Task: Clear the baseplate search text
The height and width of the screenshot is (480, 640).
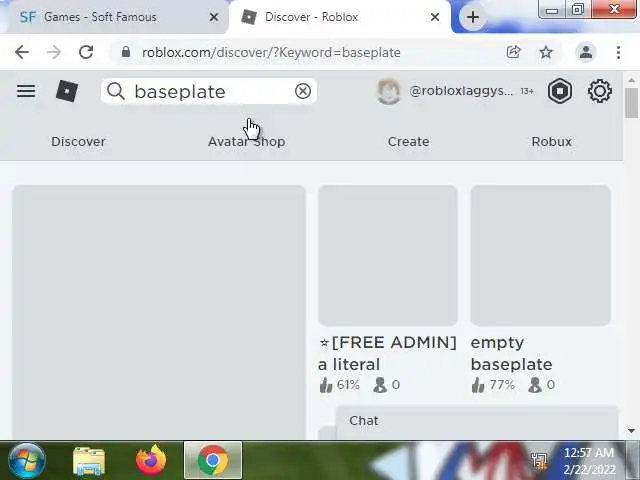Action: [x=302, y=91]
